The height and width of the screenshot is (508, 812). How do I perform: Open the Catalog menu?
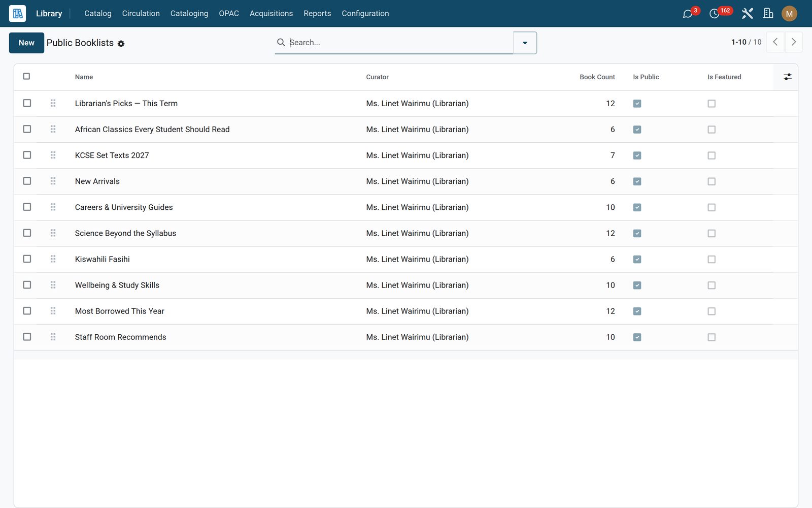(98, 14)
